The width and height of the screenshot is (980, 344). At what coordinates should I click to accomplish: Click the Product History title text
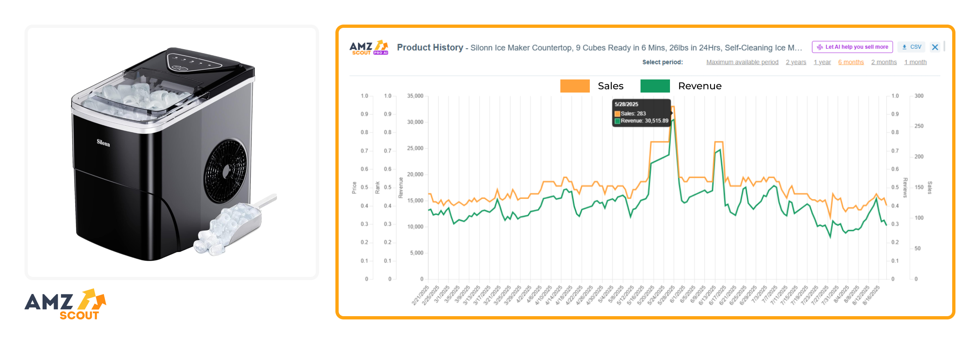(430, 48)
